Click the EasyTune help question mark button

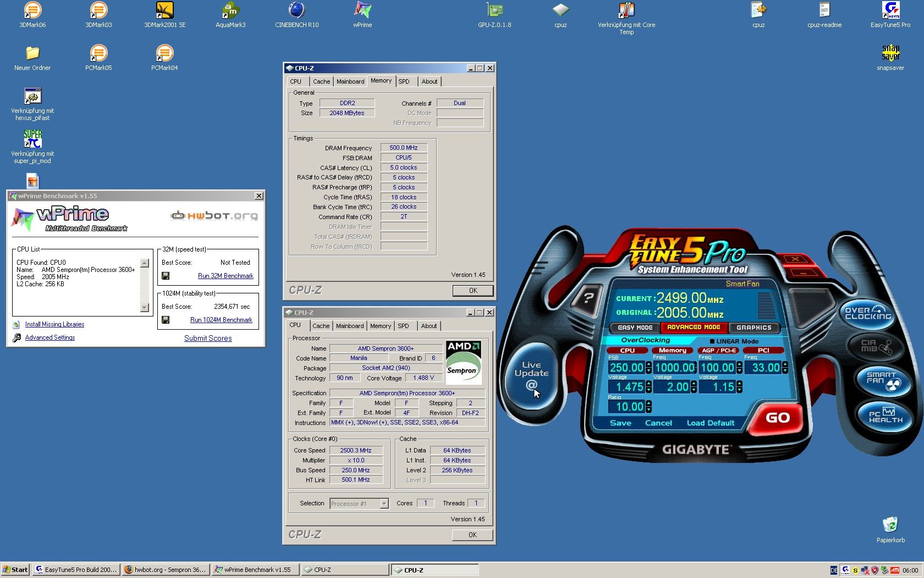(x=588, y=298)
